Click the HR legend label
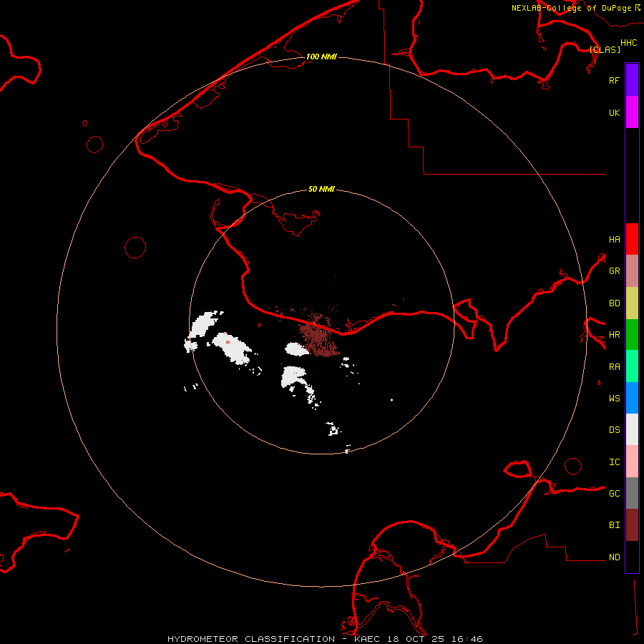Screen dimensions: 644x644 (614, 335)
